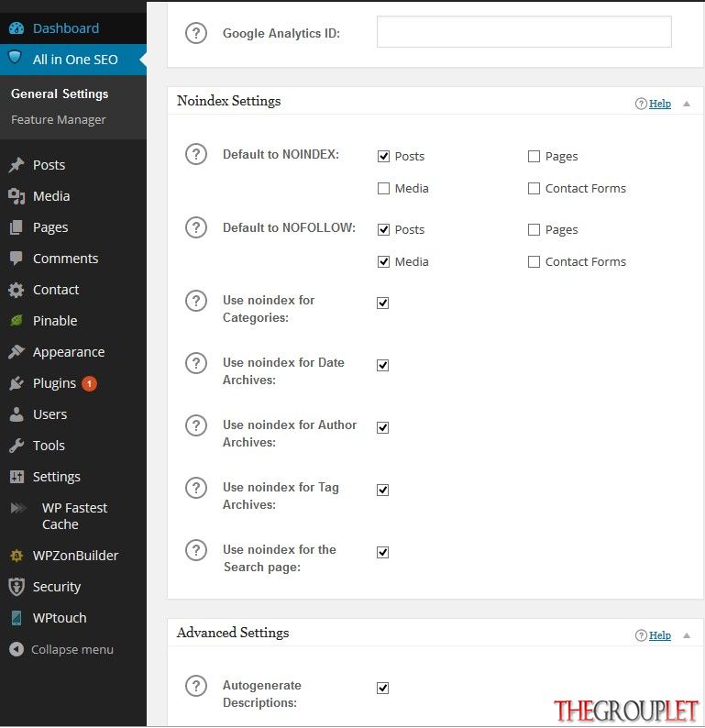Click the Dashboard gauge icon
The height and width of the screenshot is (728, 705).
[x=17, y=28]
